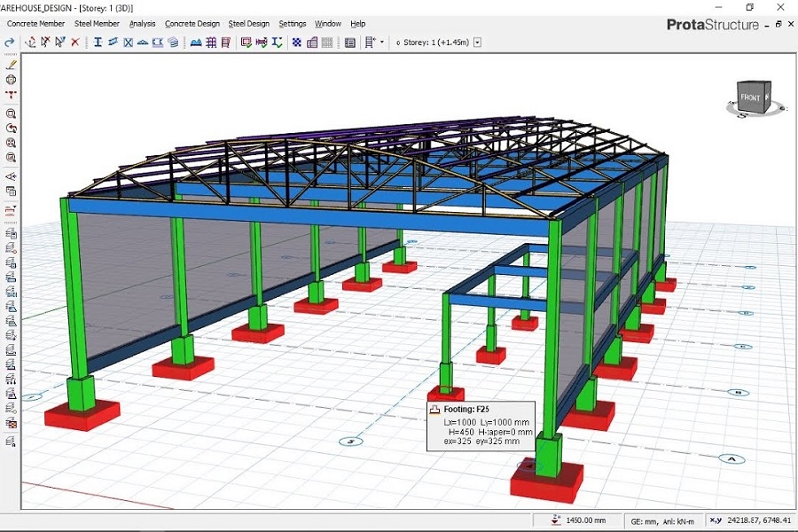Open the Analysis menu
Viewport: 798px width, 532px height.
142,23
